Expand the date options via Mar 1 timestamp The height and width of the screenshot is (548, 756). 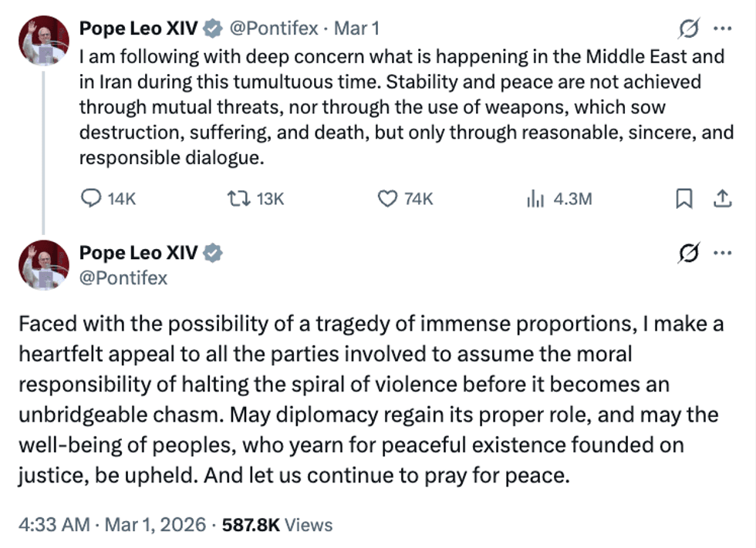coord(357,29)
